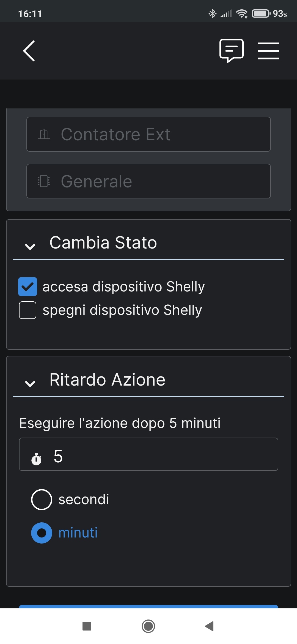This screenshot has height=644, width=297.
Task: Select the secondi radio option
Action: [42, 500]
